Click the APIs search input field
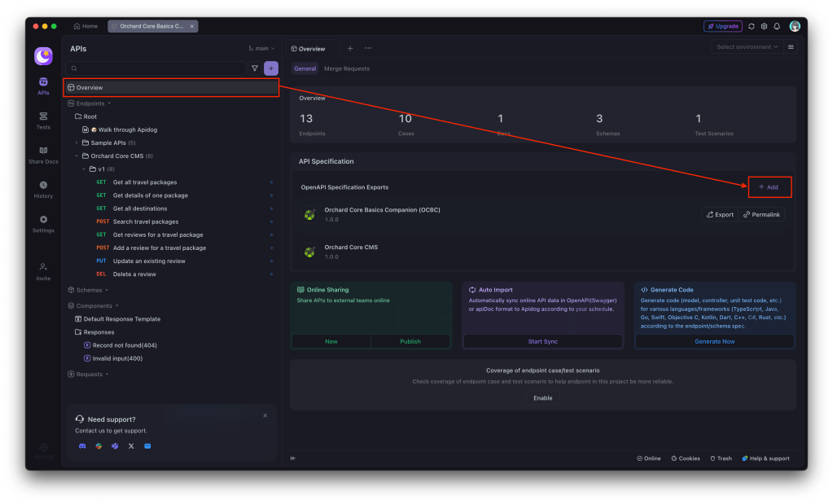This screenshot has width=833, height=504. 159,68
